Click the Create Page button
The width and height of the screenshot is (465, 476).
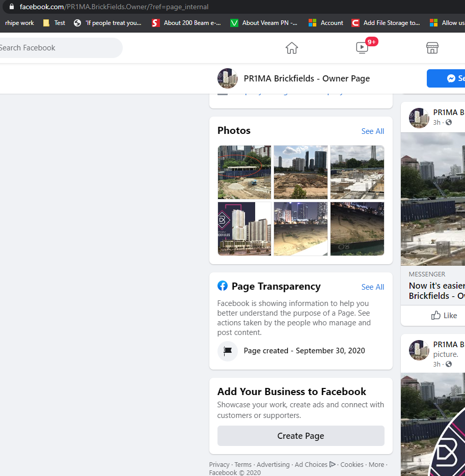click(x=300, y=436)
